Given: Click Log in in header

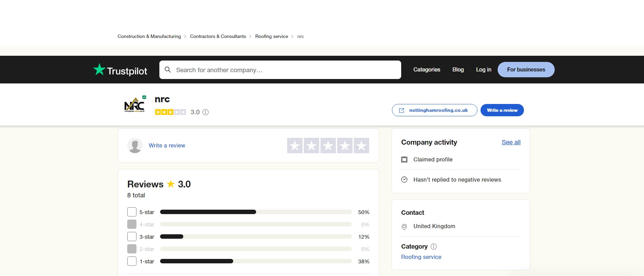Looking at the screenshot, I should pyautogui.click(x=484, y=69).
